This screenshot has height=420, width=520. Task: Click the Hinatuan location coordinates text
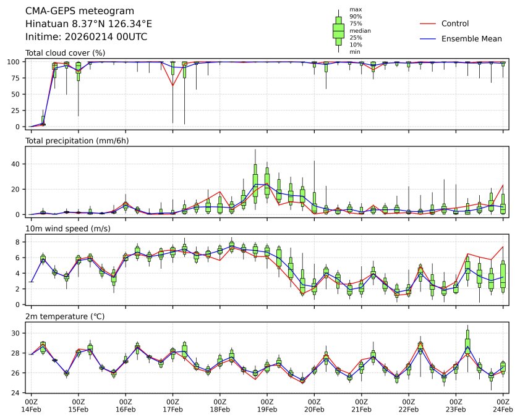click(x=88, y=23)
